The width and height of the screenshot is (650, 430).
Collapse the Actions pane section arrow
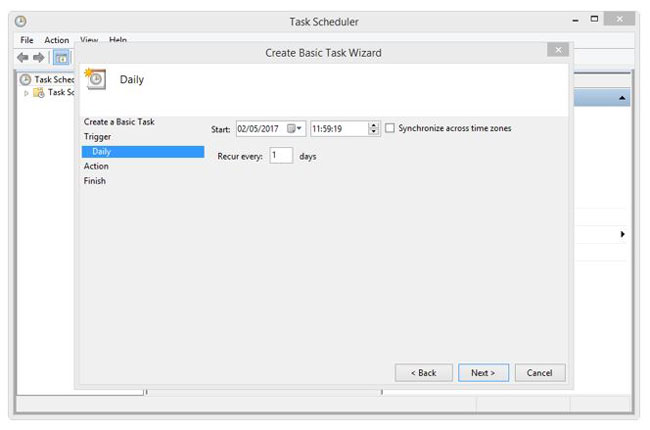point(623,98)
